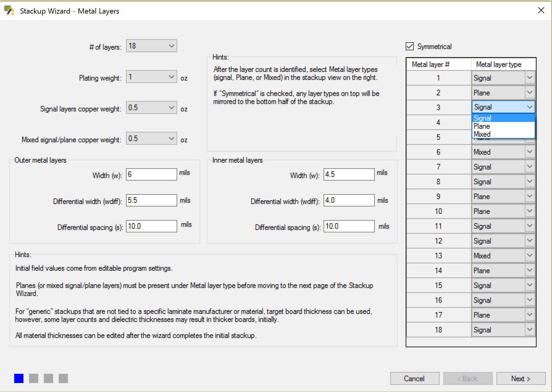Click outer metal layers Width field
Image resolution: width=552 pixels, height=392 pixels.
[151, 174]
